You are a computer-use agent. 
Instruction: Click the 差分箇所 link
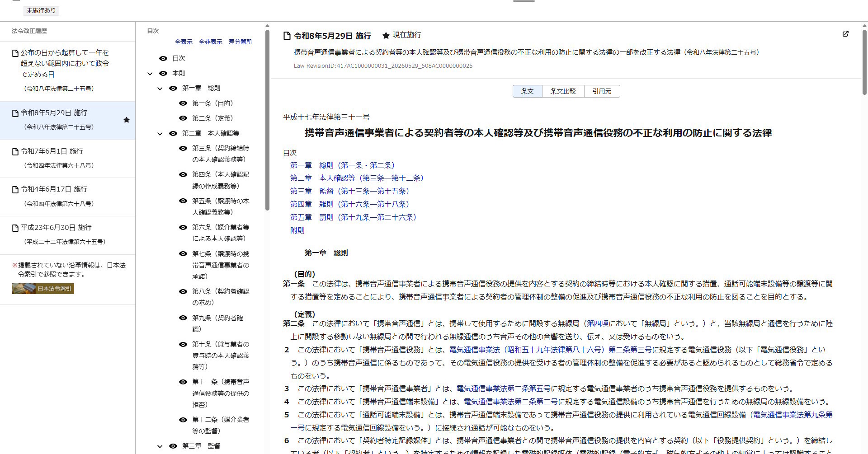(x=241, y=42)
